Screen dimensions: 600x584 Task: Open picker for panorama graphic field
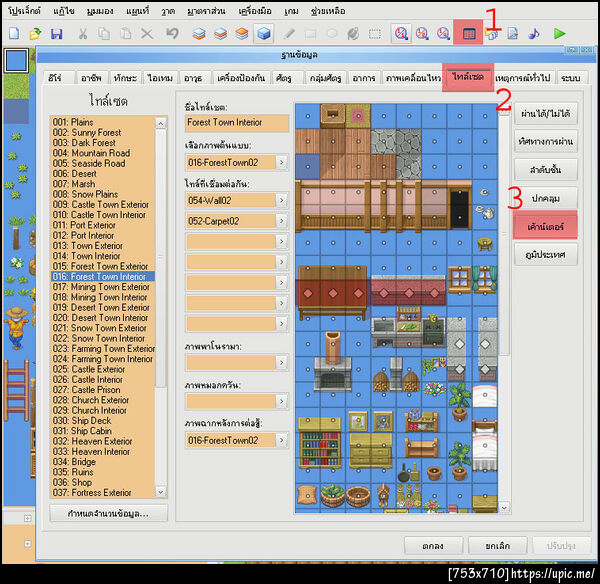coord(282,362)
